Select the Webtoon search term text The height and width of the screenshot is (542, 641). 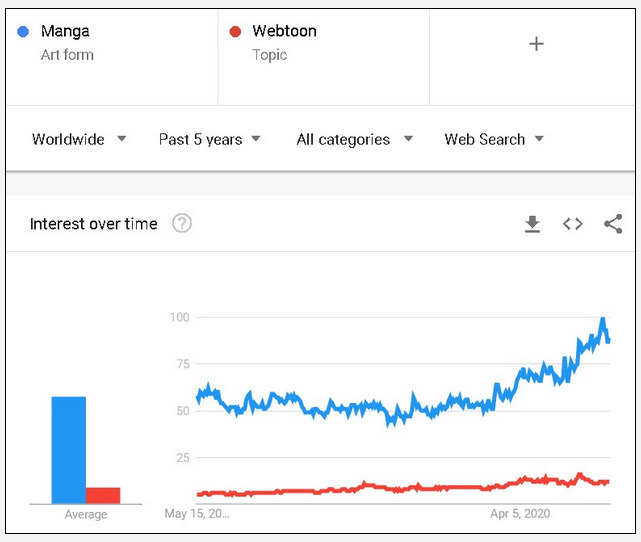coord(285,32)
